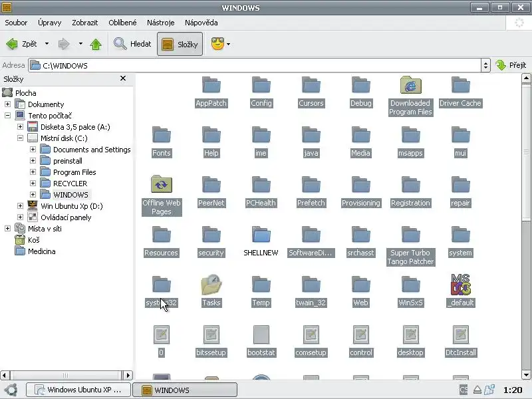
Task: Open the address bar dropdown
Action: pos(485,65)
